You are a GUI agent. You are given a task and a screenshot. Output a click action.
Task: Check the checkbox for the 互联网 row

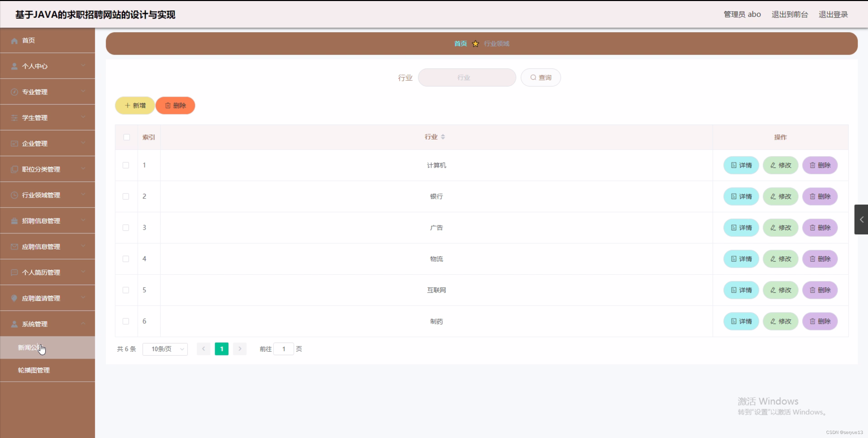(126, 290)
